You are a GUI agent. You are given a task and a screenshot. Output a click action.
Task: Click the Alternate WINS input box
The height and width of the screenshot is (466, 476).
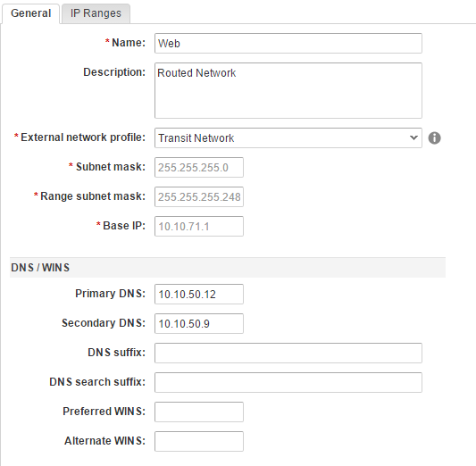pyautogui.click(x=199, y=441)
